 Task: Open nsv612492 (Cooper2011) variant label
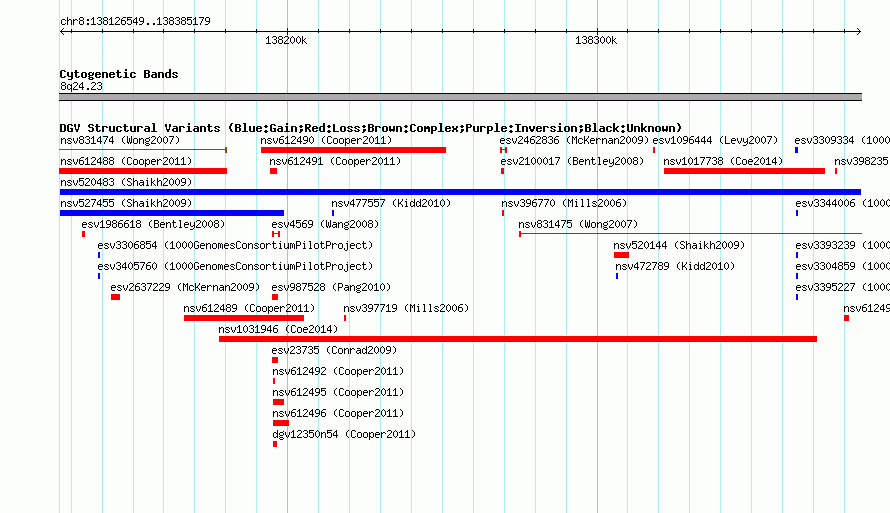click(338, 371)
